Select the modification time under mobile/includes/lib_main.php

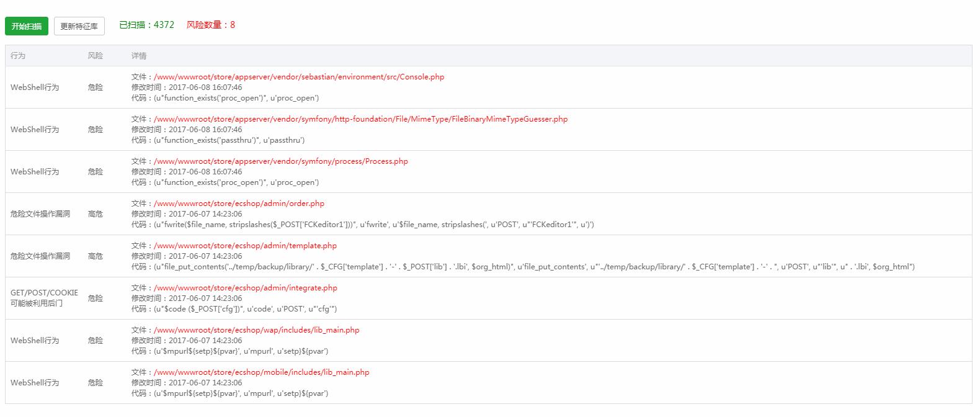pyautogui.click(x=187, y=383)
